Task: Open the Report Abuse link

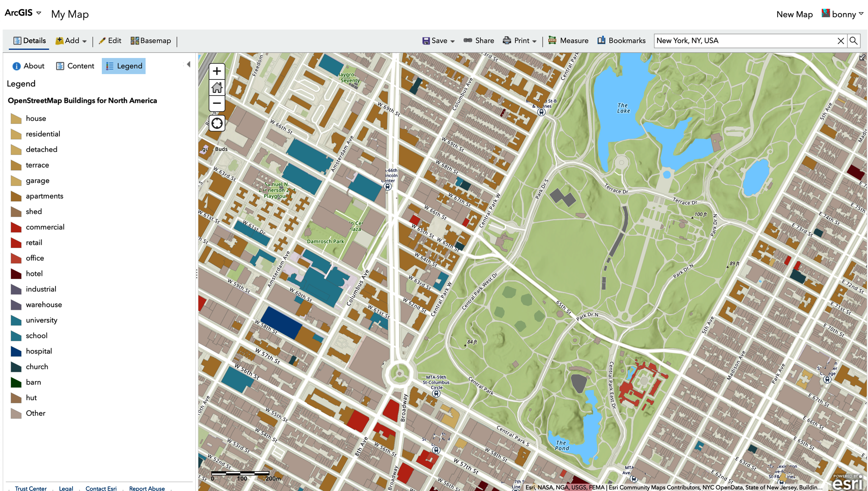Action: click(x=147, y=488)
